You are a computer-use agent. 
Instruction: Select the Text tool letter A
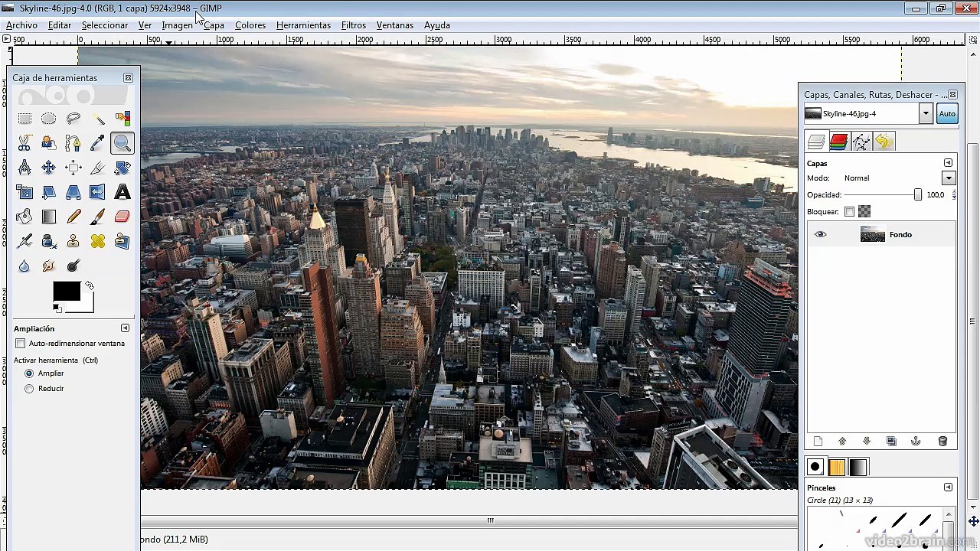point(122,192)
